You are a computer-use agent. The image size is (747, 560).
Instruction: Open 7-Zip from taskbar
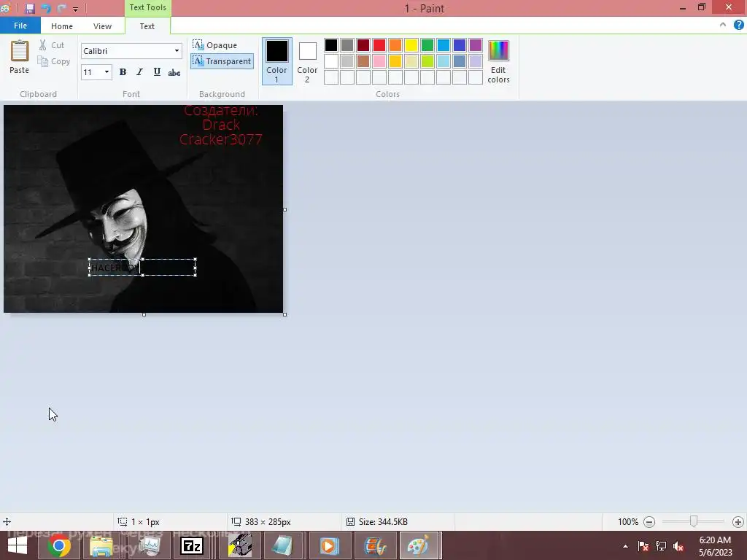pyautogui.click(x=192, y=546)
